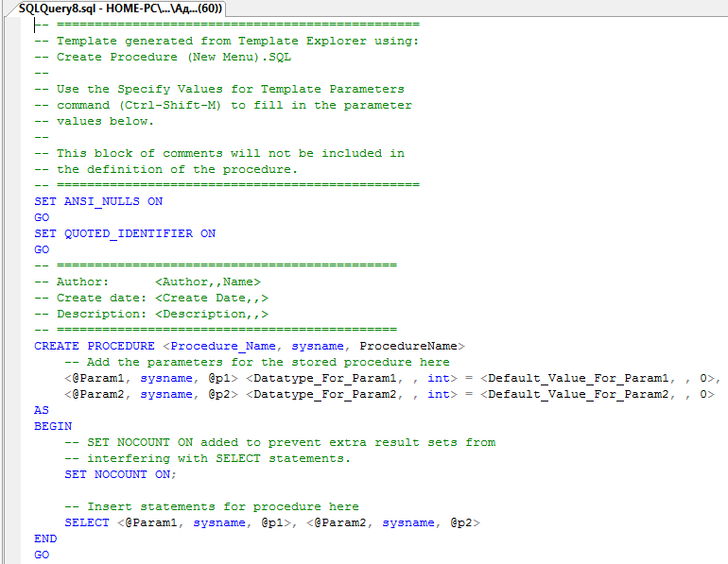Click 'Default_Value_For_Param2' template parameter
The image size is (728, 564).
point(578,394)
